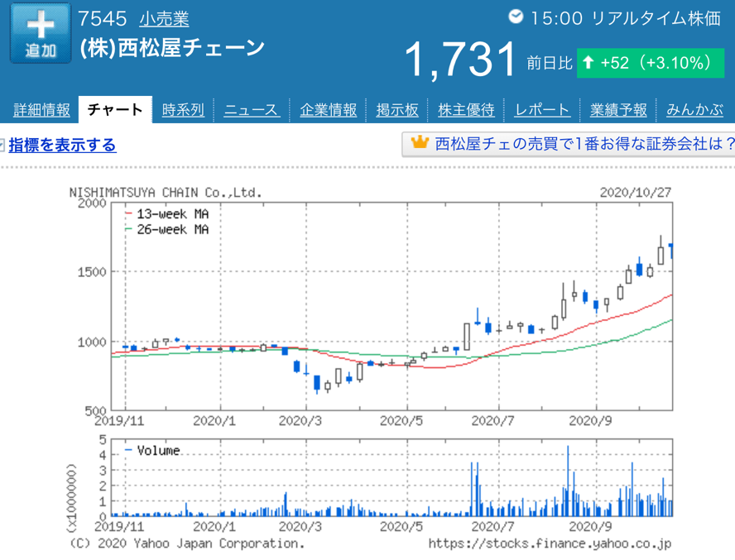Open the 詳細情報 tab
The width and height of the screenshot is (735, 560).
pyautogui.click(x=41, y=110)
